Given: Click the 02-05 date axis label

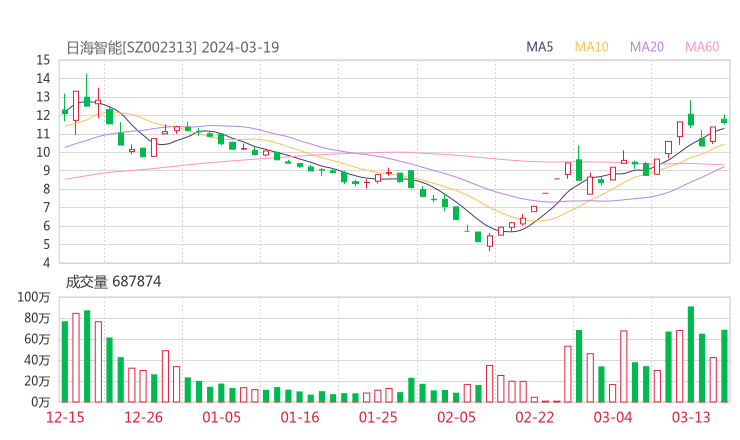Looking at the screenshot, I should pyautogui.click(x=456, y=417).
